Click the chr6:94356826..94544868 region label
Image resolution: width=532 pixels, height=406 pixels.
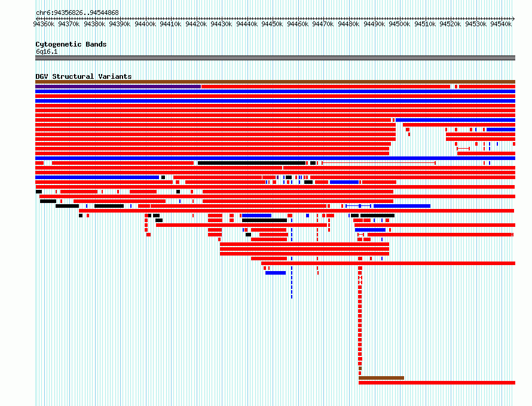(77, 13)
